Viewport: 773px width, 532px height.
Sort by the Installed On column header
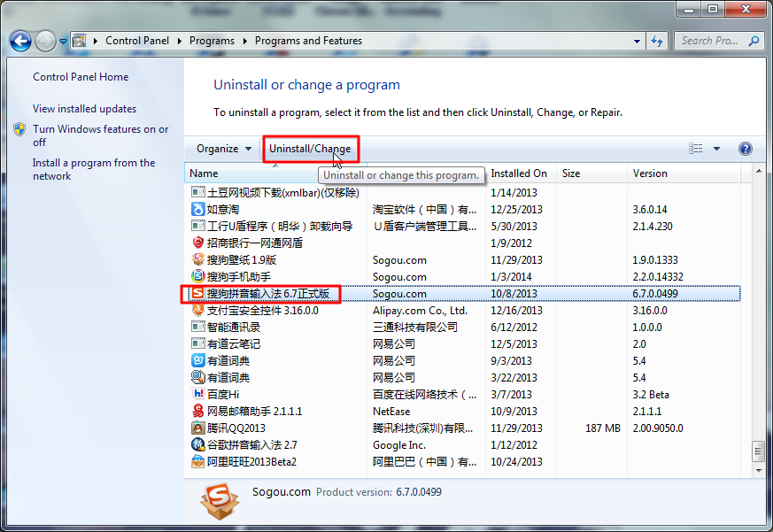coord(521,173)
